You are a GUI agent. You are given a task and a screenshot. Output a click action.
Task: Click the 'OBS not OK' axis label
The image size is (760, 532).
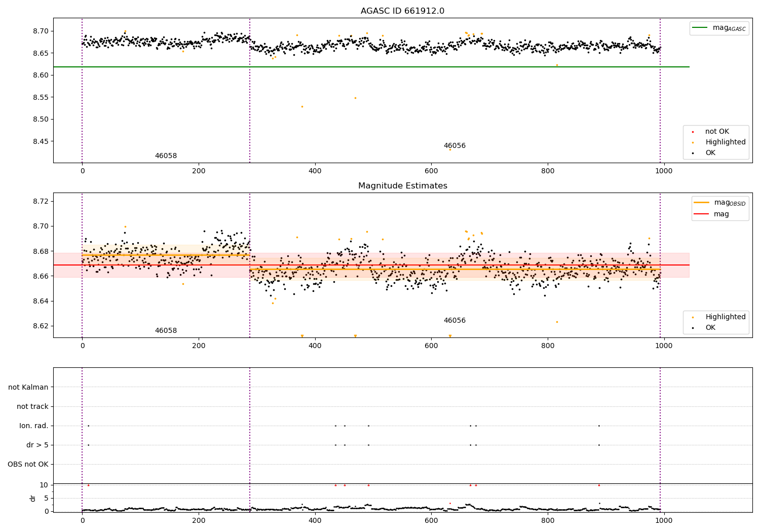[28, 465]
